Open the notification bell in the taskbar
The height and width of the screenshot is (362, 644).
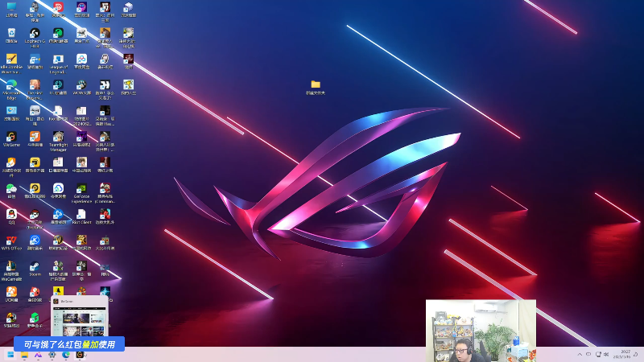click(636, 355)
